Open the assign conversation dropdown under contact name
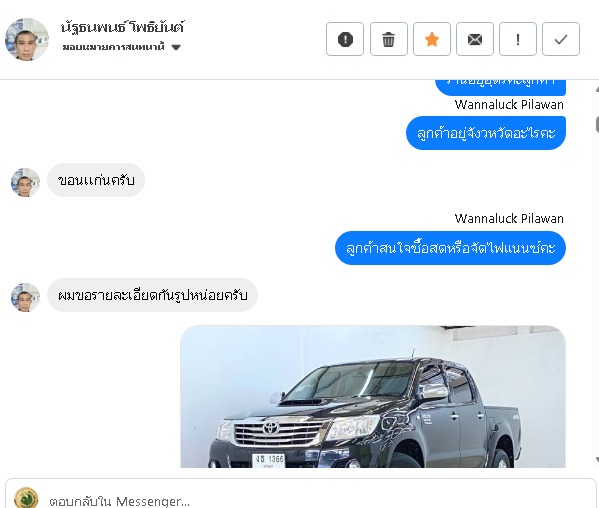Image resolution: width=599 pixels, height=508 pixels. [121, 47]
